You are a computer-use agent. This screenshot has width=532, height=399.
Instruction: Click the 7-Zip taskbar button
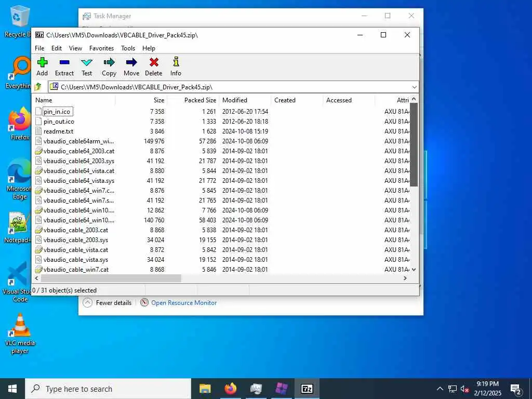[x=307, y=389]
